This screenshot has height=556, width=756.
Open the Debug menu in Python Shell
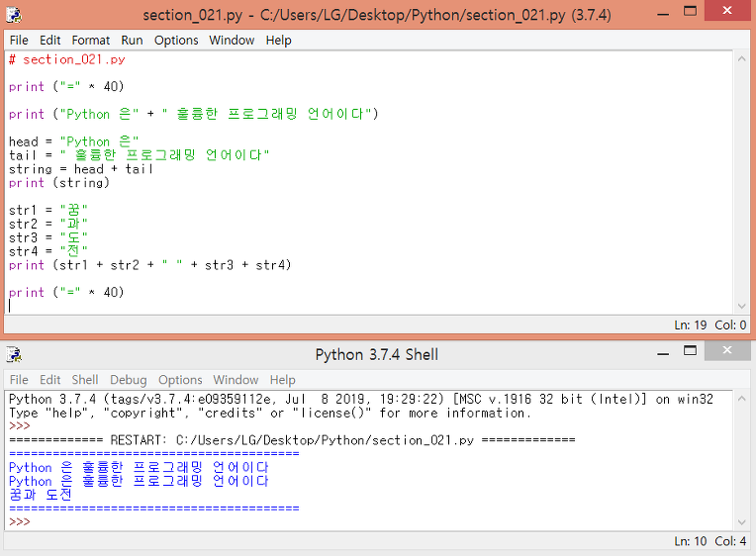pyautogui.click(x=129, y=380)
